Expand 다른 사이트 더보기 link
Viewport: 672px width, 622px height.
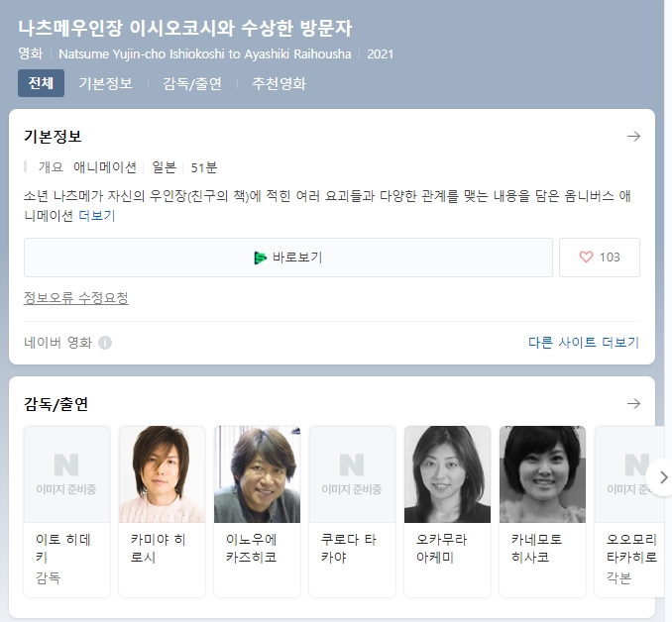[x=583, y=343]
